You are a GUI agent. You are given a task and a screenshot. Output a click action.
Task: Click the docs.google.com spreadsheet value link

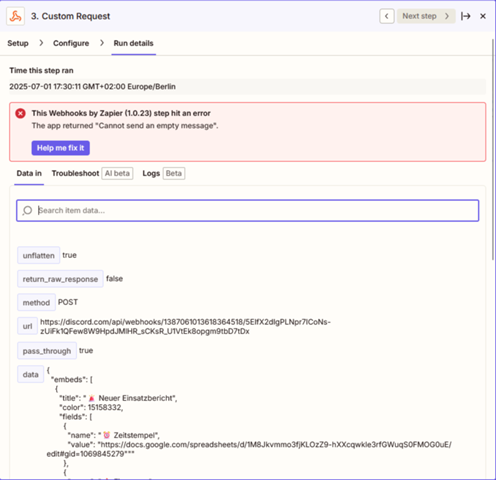coord(249,449)
